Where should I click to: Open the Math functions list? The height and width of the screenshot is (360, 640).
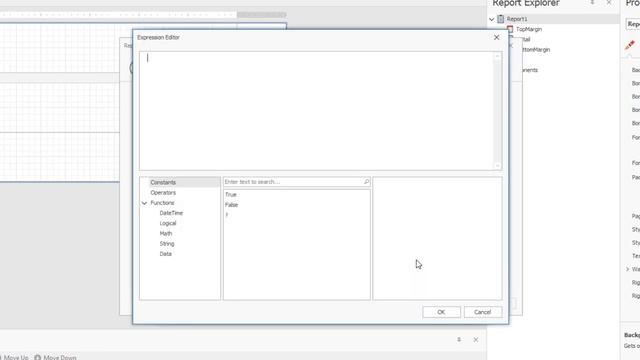166,233
